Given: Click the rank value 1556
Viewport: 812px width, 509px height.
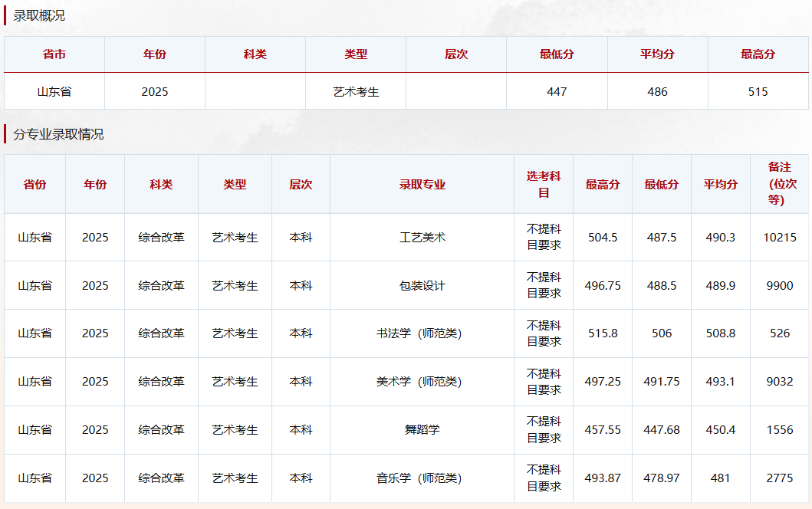Looking at the screenshot, I should pos(780,430).
